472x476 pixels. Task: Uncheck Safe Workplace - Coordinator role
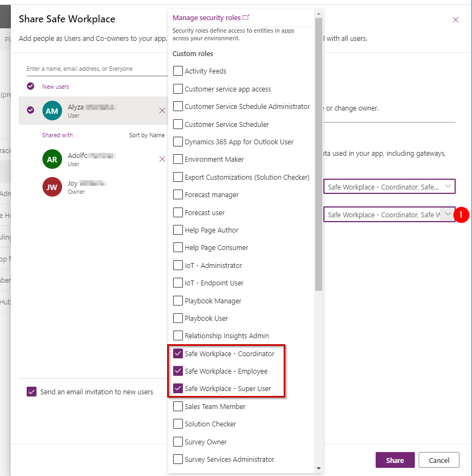point(178,353)
